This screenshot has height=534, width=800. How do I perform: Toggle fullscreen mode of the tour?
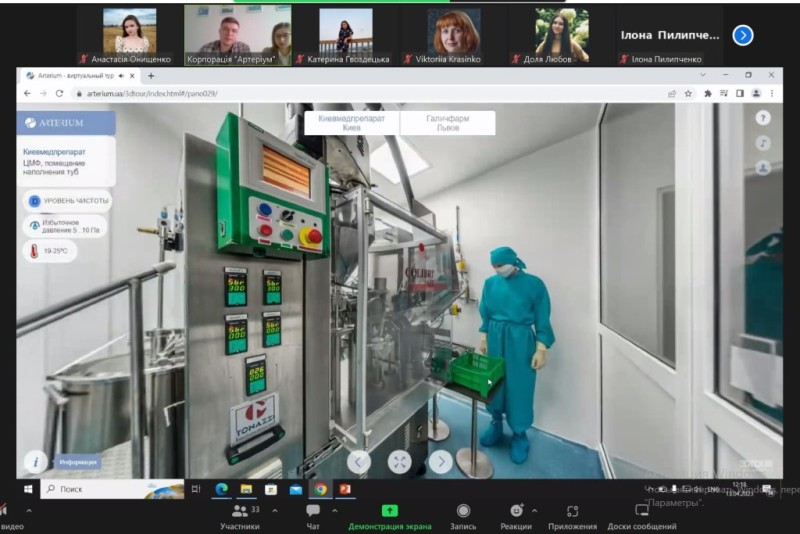click(x=400, y=461)
